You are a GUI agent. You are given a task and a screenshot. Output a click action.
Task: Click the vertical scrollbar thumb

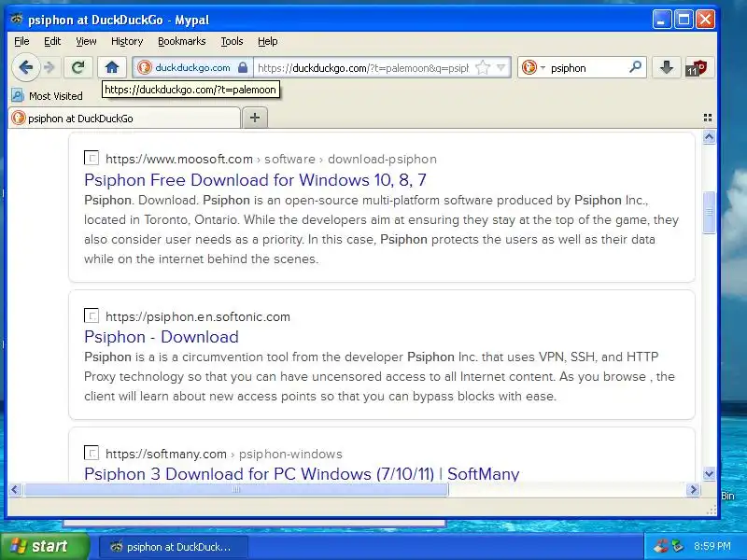tap(709, 213)
